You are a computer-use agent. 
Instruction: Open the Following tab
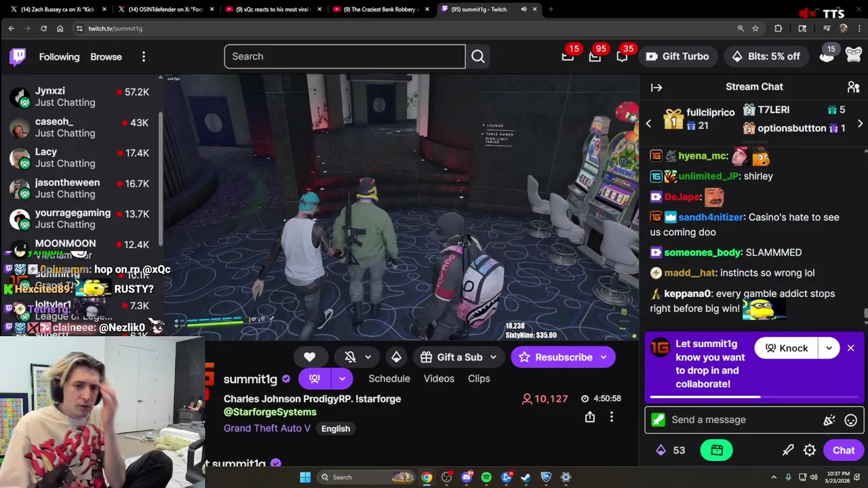tap(59, 57)
